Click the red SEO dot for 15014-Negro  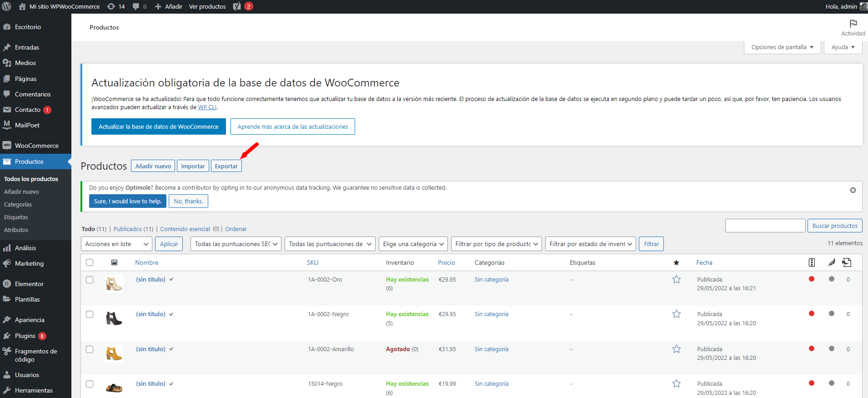coord(812,383)
